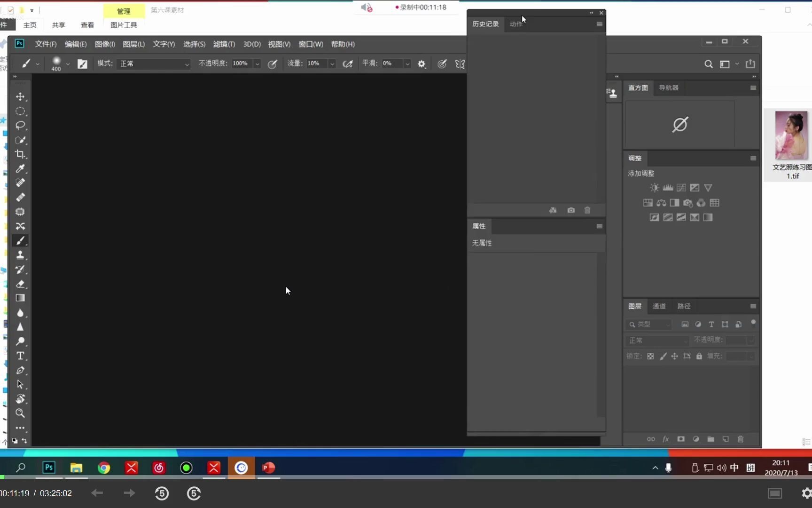Image resolution: width=812 pixels, height=508 pixels.
Task: Open the File menu
Action: (x=46, y=44)
